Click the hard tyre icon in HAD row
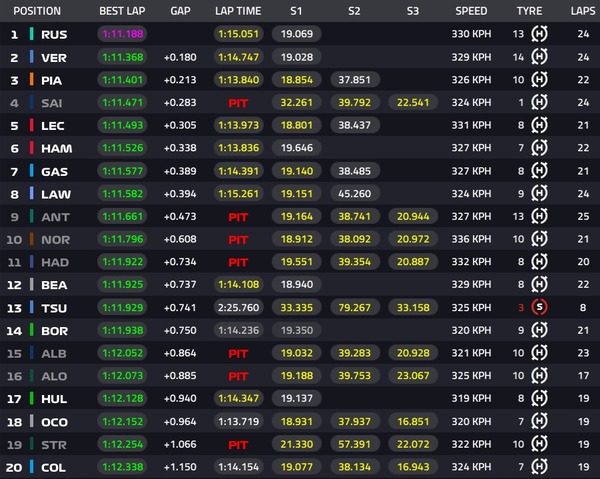Screen dimensions: 600x479 pyautogui.click(x=539, y=262)
